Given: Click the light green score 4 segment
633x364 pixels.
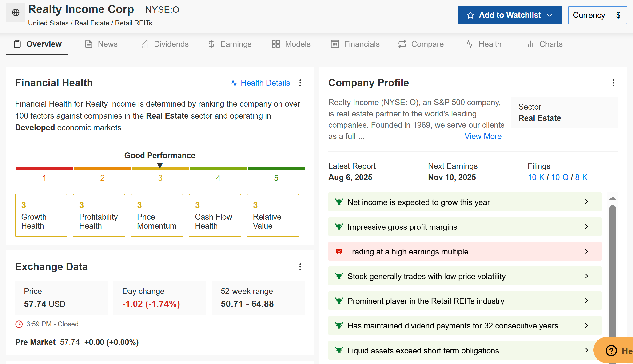Looking at the screenshot, I should pos(218,169).
